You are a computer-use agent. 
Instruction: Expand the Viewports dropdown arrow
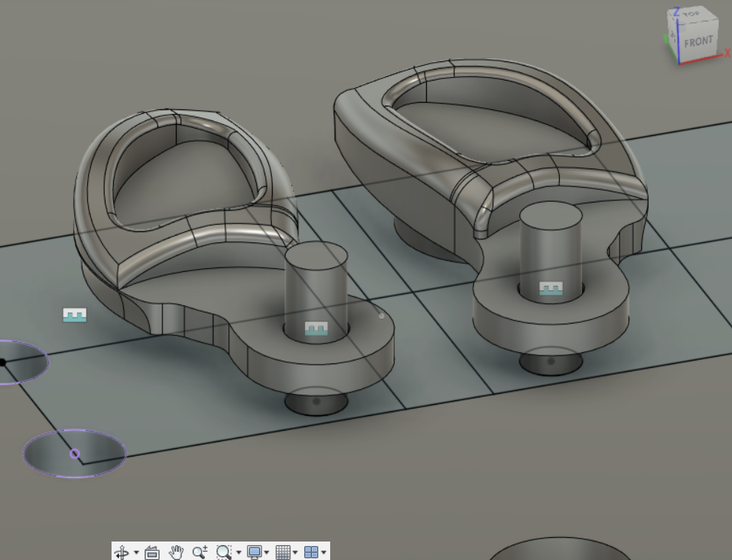point(324,553)
